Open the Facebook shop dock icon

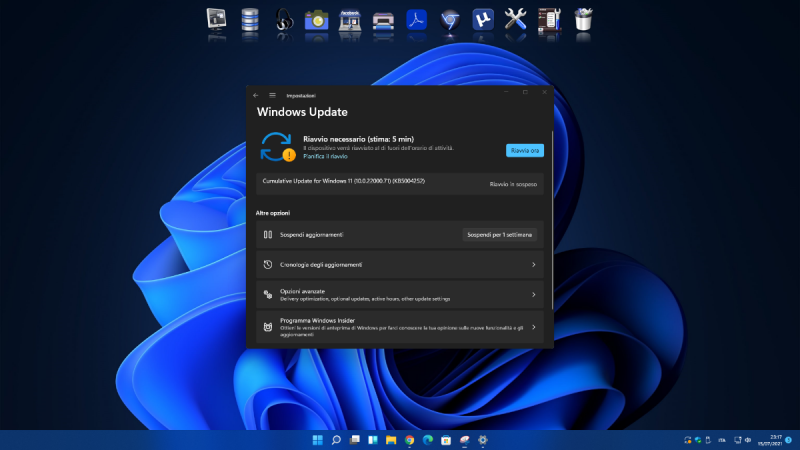[350, 20]
